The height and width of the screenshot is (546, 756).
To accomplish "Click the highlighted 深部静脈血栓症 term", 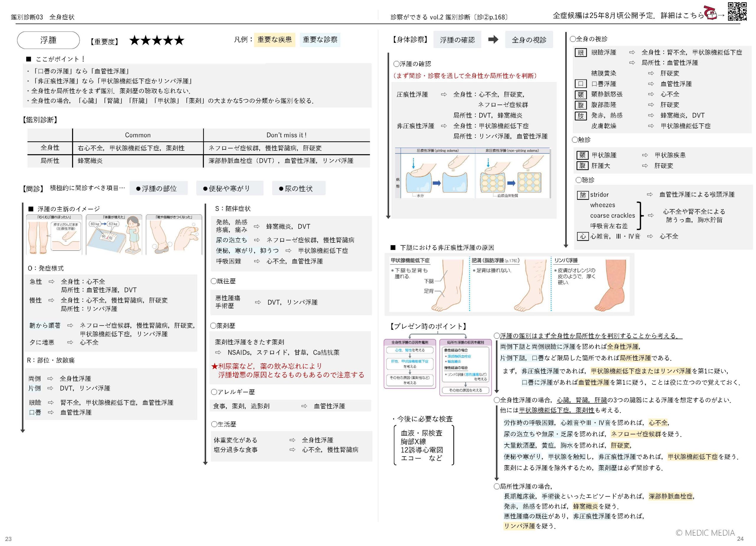I will click(x=671, y=496).
